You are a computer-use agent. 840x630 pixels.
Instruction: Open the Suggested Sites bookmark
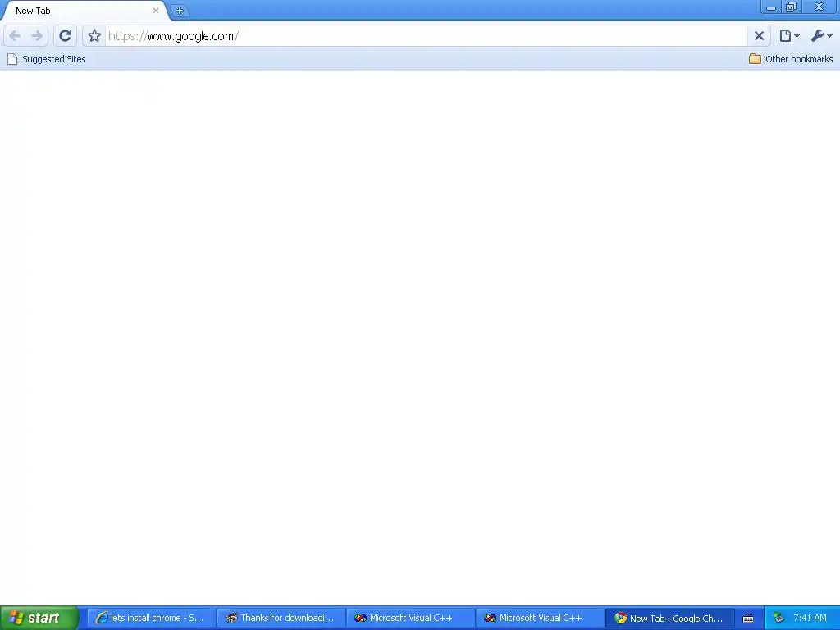[47, 59]
